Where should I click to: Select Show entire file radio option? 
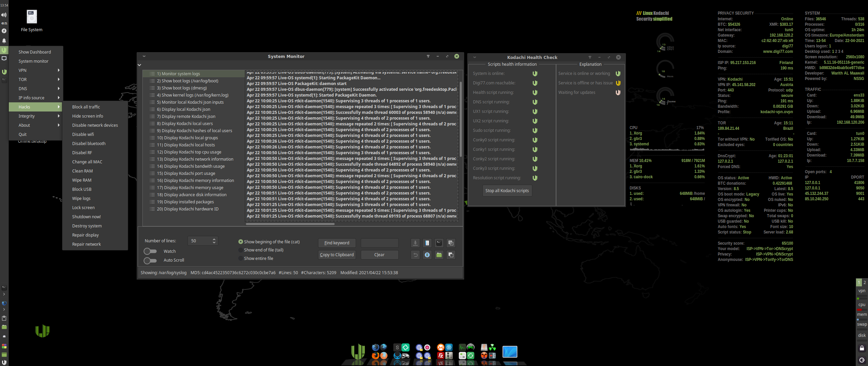pyautogui.click(x=256, y=259)
